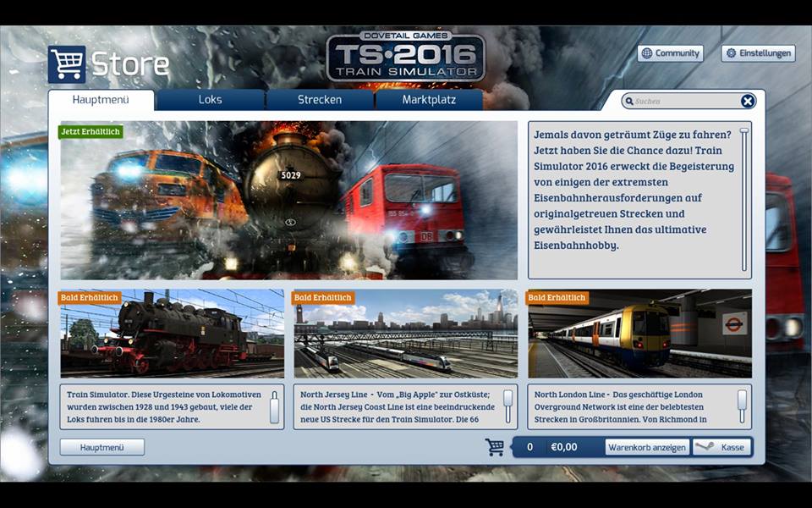812x508 pixels.
Task: Click Warenkorb anzeigen button
Action: pos(647,447)
